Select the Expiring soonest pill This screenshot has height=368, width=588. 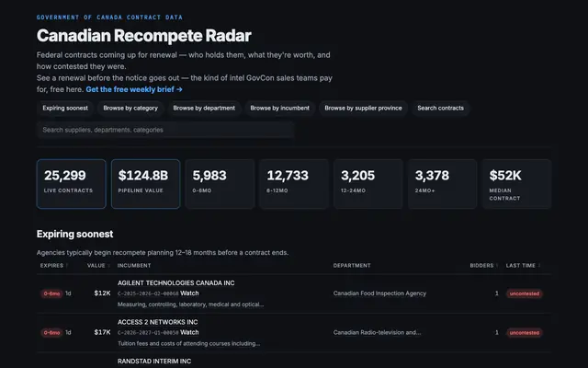[65, 109]
